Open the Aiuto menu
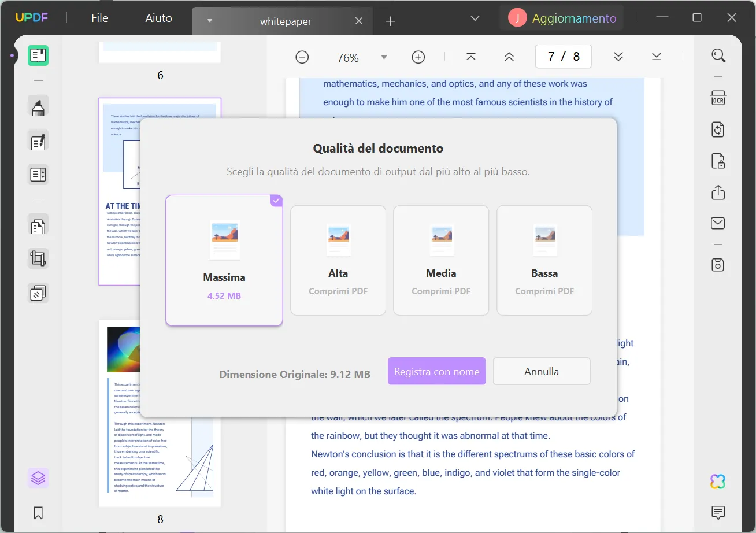756x533 pixels. pyautogui.click(x=158, y=17)
